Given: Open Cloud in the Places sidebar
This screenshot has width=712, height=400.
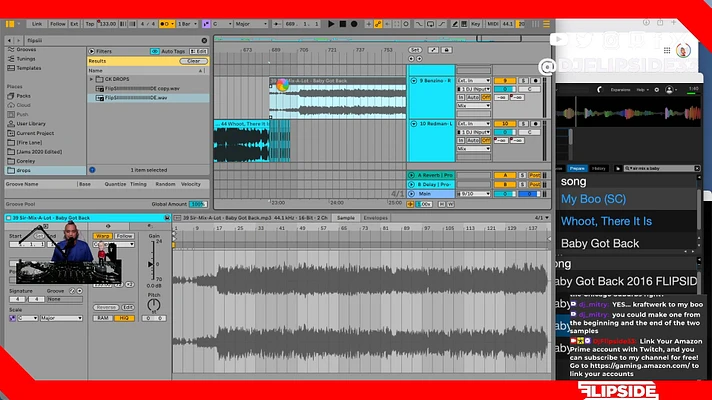Looking at the screenshot, I should 23,105.
